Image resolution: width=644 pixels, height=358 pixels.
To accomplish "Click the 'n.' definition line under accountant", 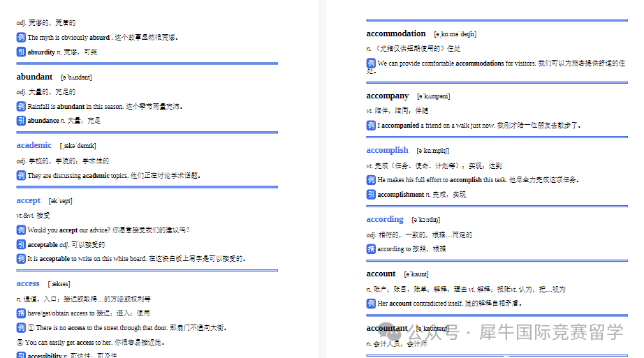I will pyautogui.click(x=396, y=343).
